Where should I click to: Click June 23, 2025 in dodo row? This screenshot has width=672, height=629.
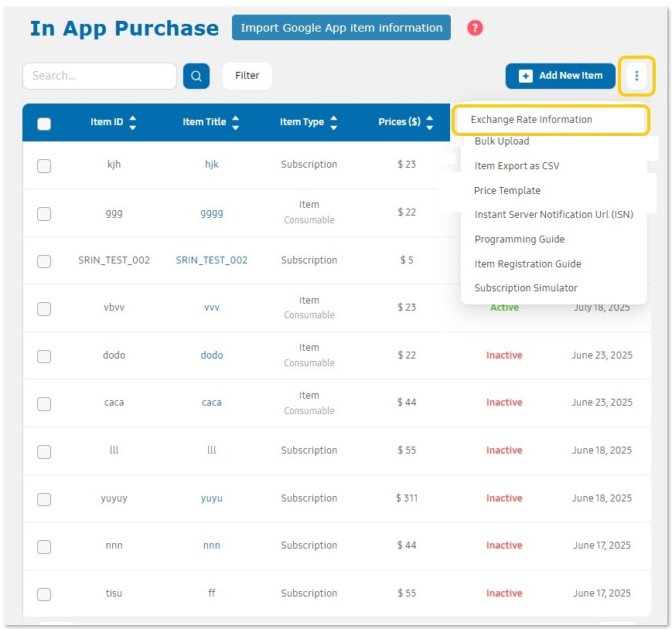(x=602, y=355)
